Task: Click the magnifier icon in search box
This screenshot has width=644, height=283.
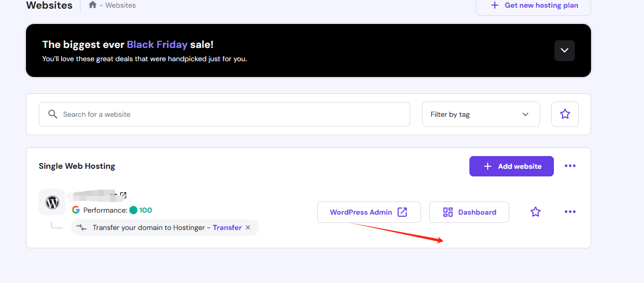Action: click(x=52, y=114)
